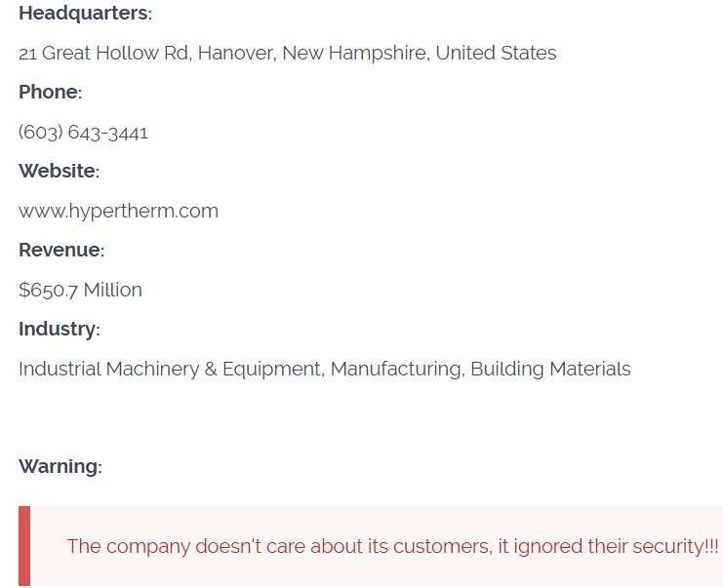
Task: Click the word security!!! in the warning message
Action: pyautogui.click(x=675, y=546)
